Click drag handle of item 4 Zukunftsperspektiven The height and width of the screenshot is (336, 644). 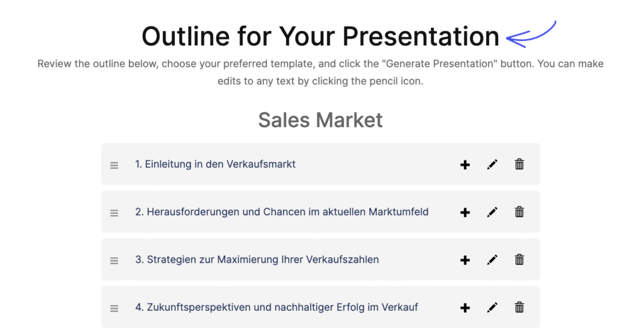114,308
